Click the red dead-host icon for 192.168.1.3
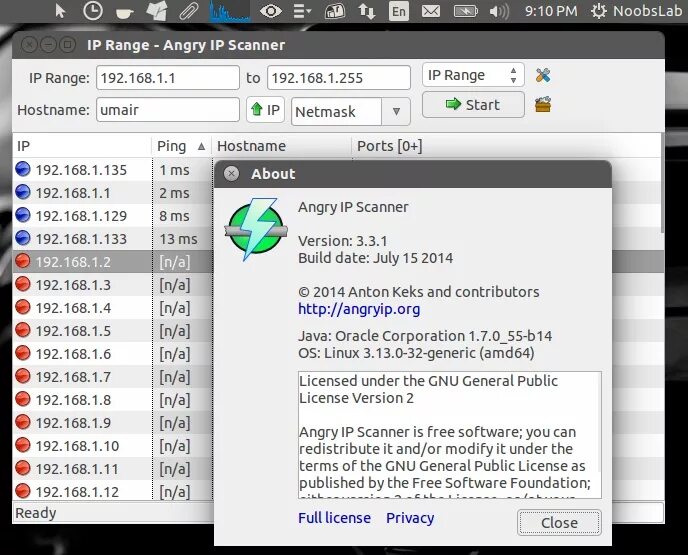The height and width of the screenshot is (555, 688). [23, 284]
